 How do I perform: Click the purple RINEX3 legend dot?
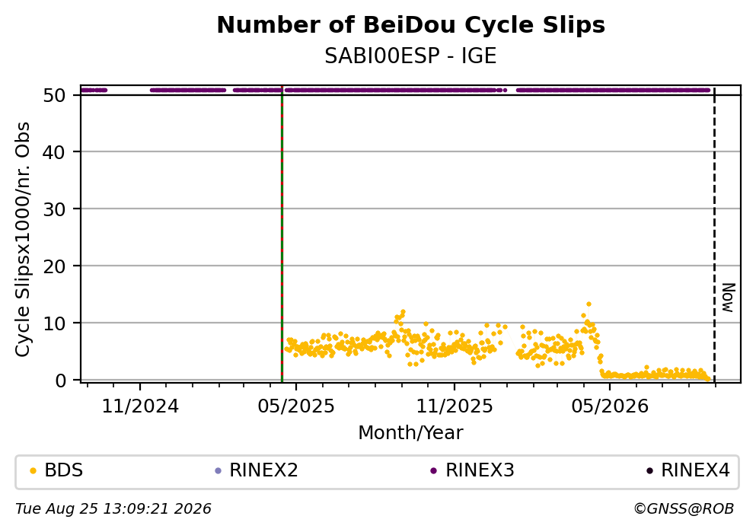(x=433, y=471)
